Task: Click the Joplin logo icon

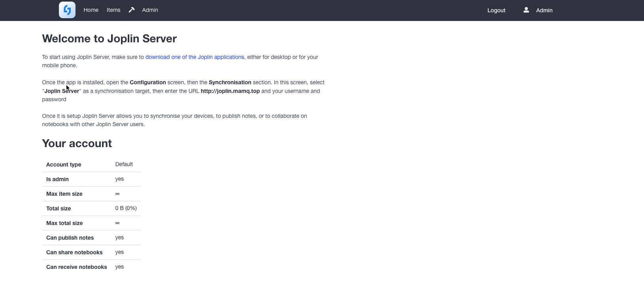Action: coord(67,10)
